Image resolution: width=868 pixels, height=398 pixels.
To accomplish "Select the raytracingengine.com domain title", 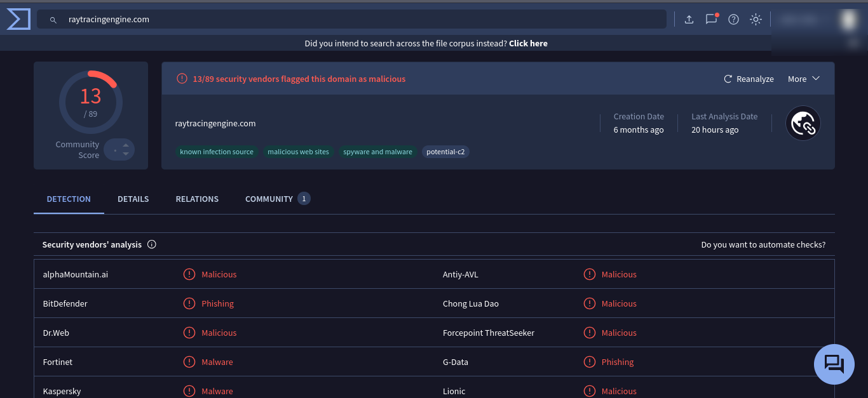I will click(x=215, y=123).
